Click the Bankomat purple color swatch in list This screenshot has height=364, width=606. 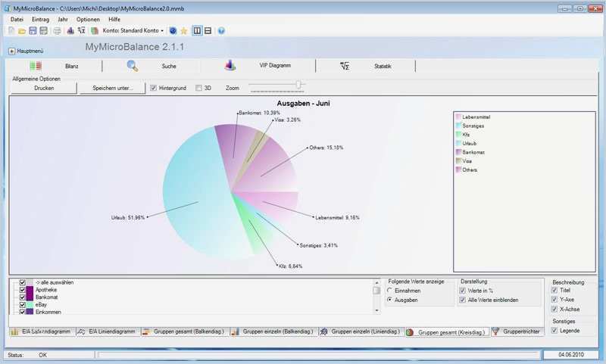pos(30,297)
